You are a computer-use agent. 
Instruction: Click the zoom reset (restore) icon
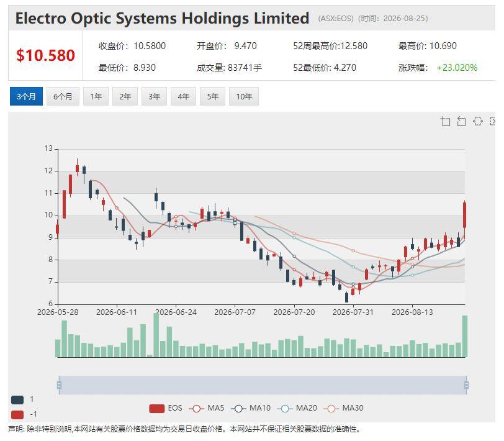coord(461,121)
